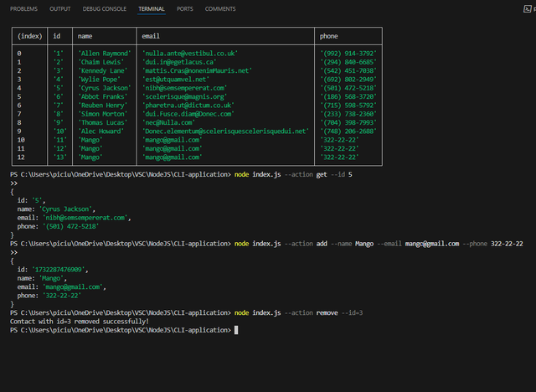
Task: Click 'Contact with id=3 removed successfully!' line
Action: [x=80, y=322]
